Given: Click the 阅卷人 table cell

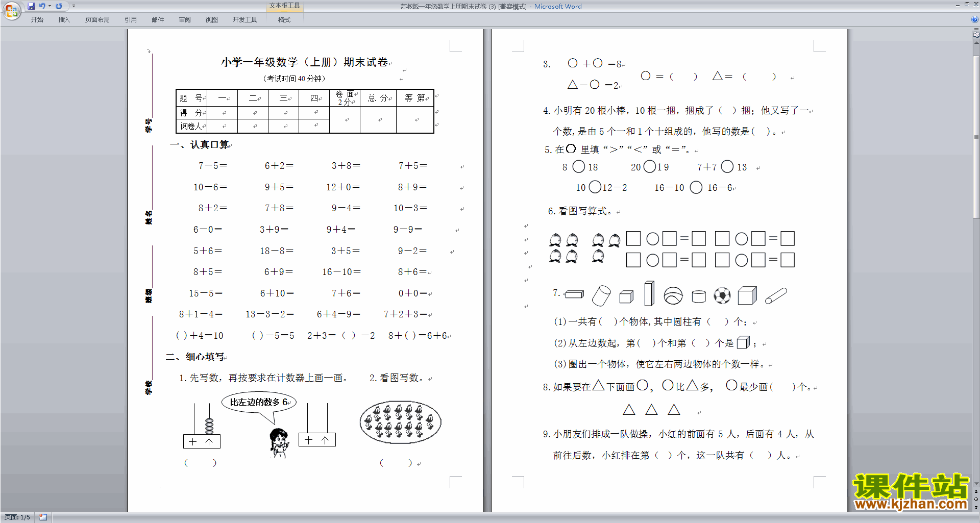Looking at the screenshot, I should 191,126.
